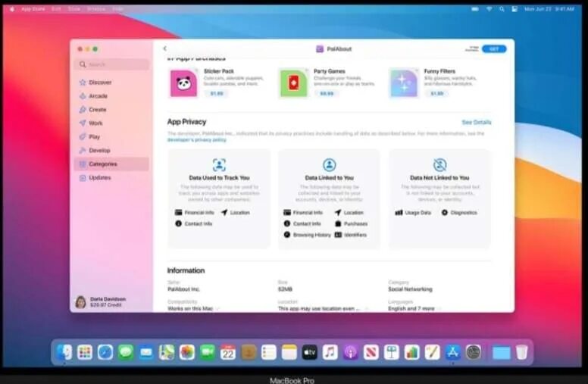This screenshot has width=588, height=384.
Task: Click the Data Not Linked to You icon
Action: [439, 164]
